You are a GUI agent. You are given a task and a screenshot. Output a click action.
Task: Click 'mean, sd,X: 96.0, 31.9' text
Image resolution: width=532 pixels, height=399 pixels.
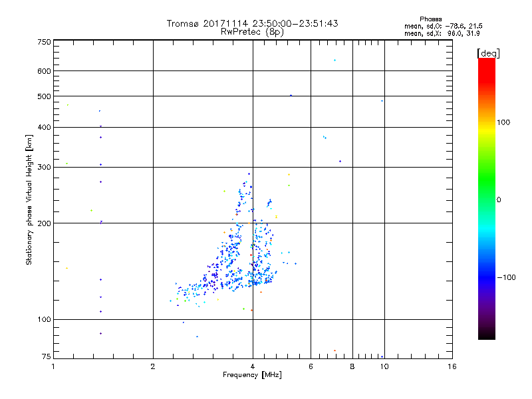[442, 33]
